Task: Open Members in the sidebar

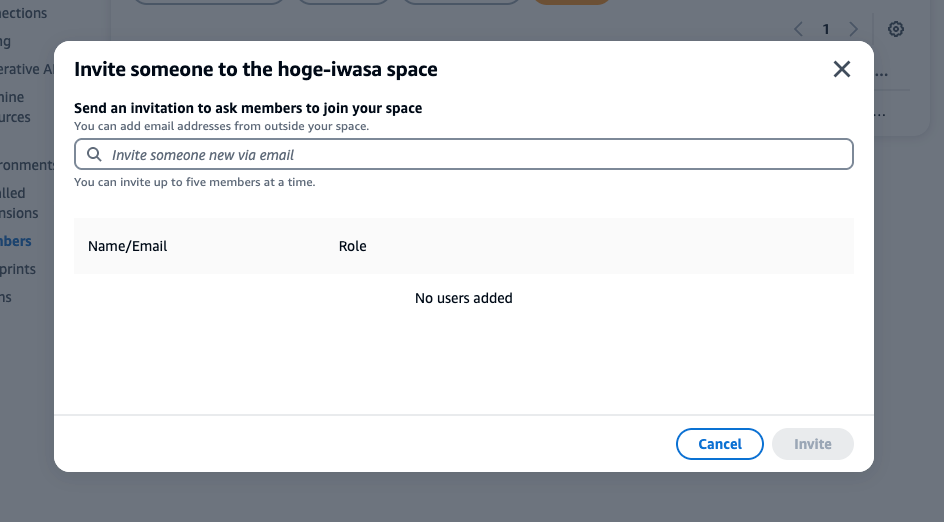Action: tap(16, 241)
